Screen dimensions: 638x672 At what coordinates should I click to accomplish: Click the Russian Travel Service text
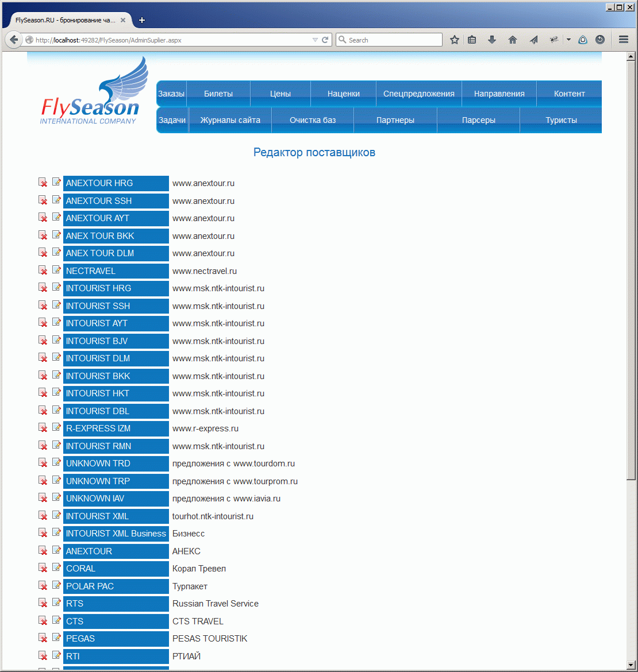tap(215, 604)
